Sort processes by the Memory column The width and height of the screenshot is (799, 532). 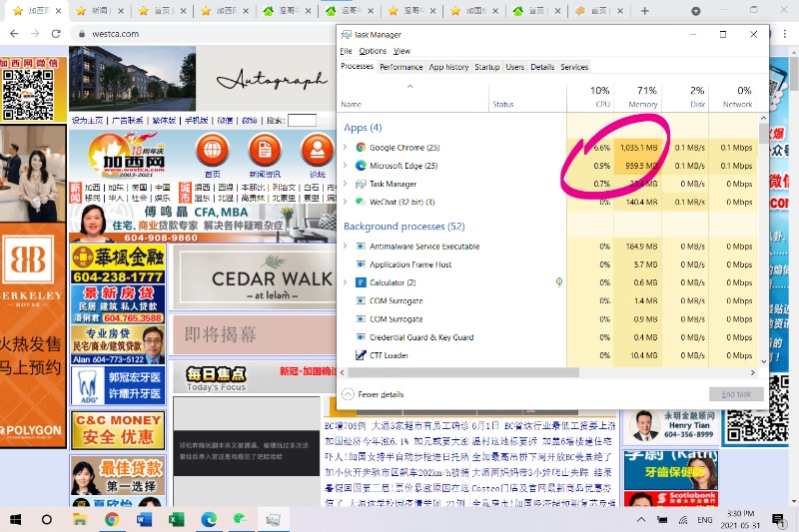pos(637,97)
